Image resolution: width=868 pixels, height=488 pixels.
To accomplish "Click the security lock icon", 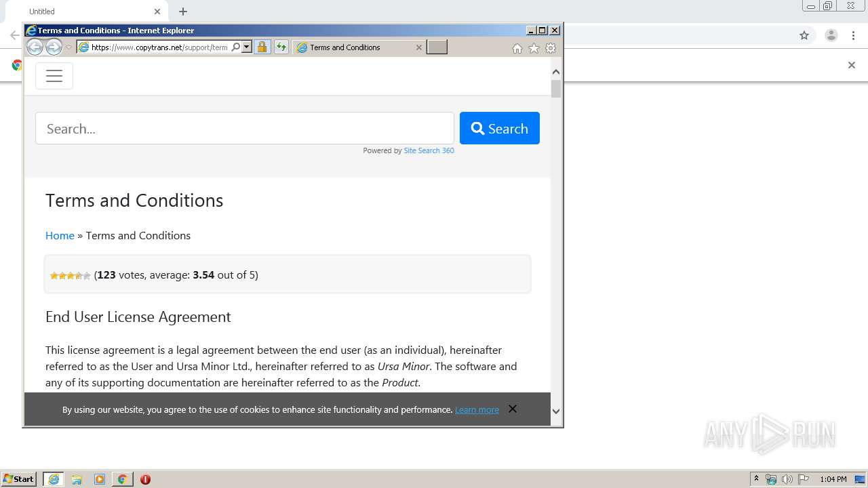I will (x=262, y=47).
